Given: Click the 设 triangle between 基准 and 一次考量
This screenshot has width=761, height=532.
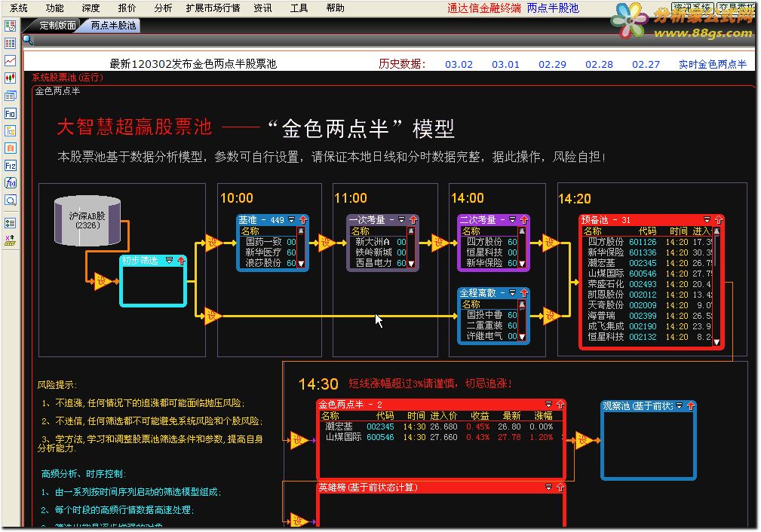Looking at the screenshot, I should (326, 242).
